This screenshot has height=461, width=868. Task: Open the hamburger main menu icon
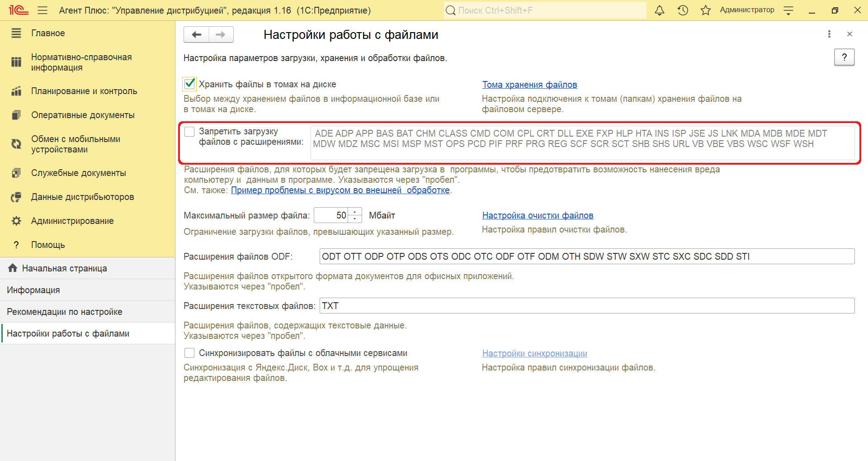42,10
